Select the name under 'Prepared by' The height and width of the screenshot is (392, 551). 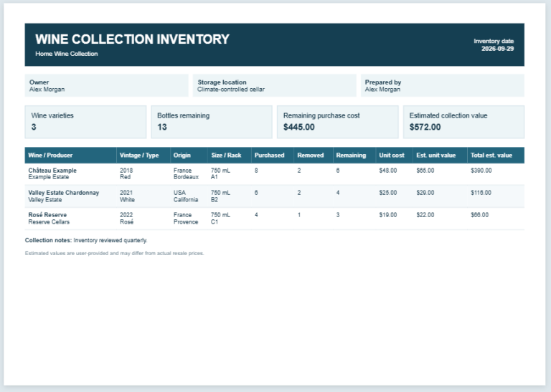382,90
